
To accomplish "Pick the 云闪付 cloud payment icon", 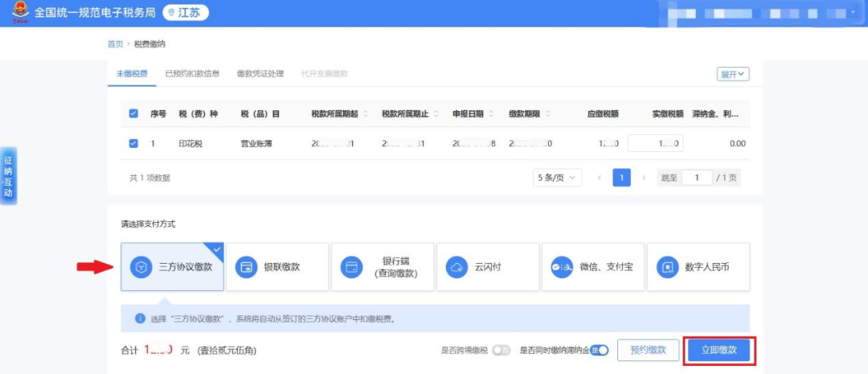I will [x=457, y=266].
